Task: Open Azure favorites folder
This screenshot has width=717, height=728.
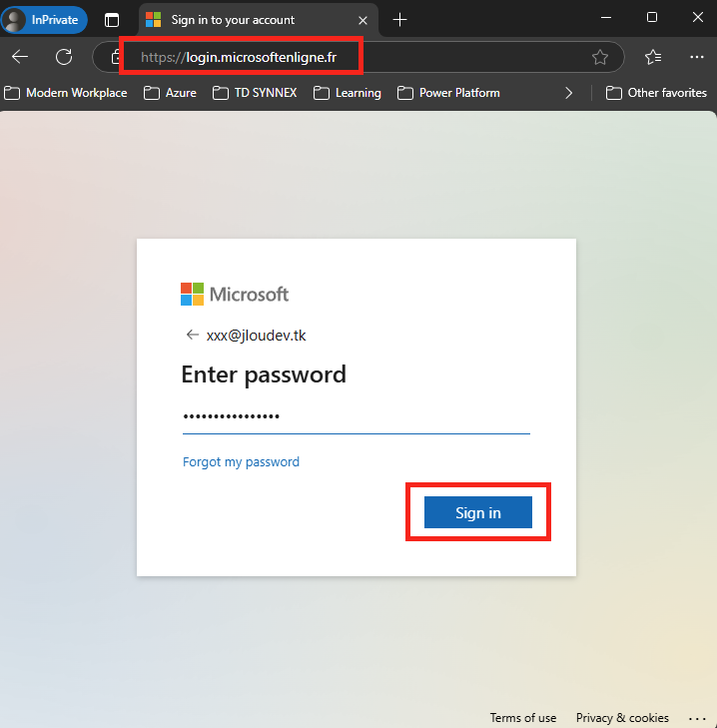Action: tap(170, 93)
